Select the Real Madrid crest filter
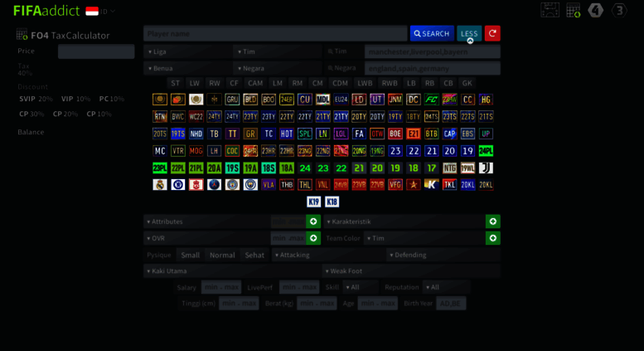 point(160,185)
